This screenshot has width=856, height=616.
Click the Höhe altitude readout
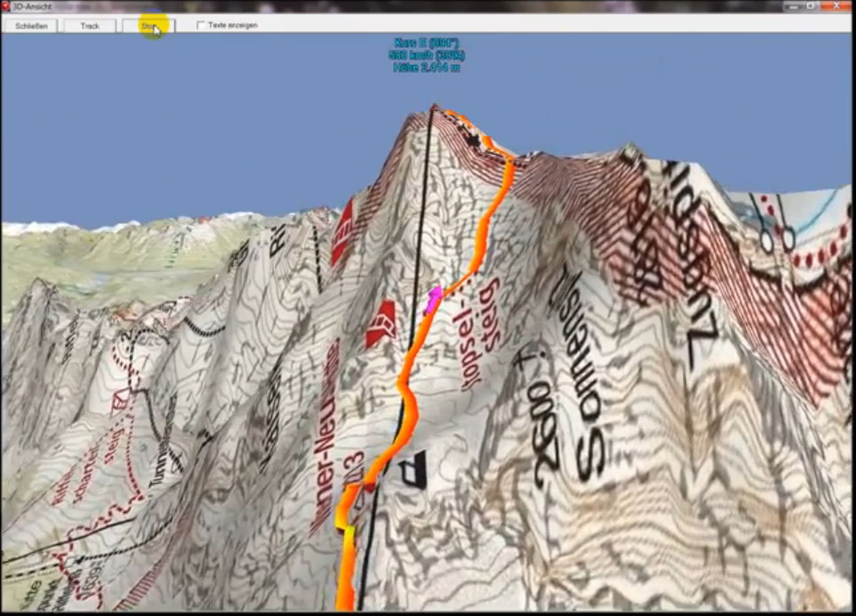pyautogui.click(x=427, y=67)
